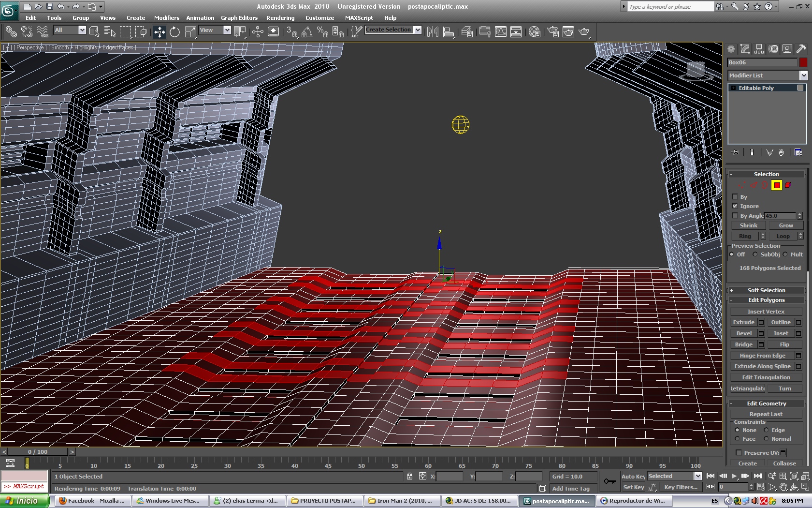Screen dimensions: 812x508
Task: Activate the Select and Scale tool
Action: [x=190, y=32]
